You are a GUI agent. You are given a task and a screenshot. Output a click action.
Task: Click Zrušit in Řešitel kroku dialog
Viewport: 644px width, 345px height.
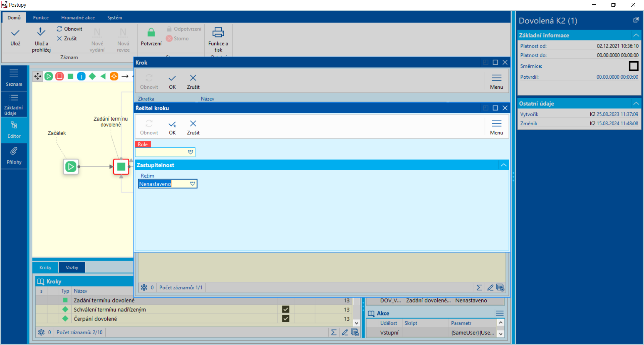tap(193, 127)
